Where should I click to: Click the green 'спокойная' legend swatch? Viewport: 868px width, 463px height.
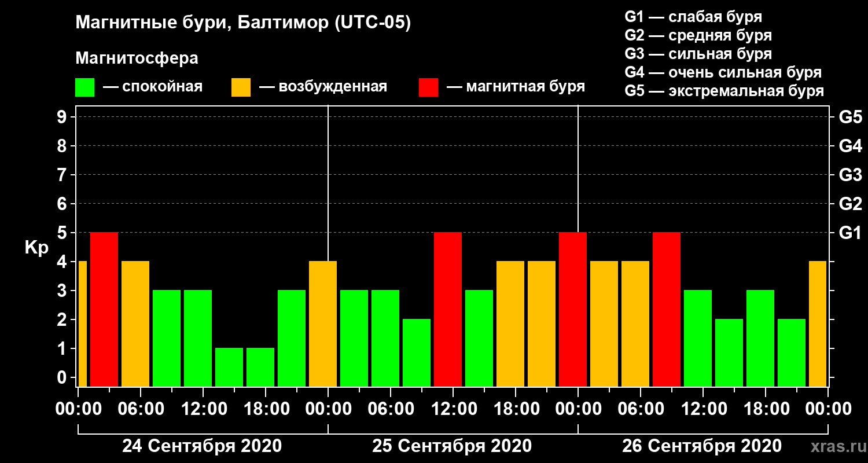(85, 87)
